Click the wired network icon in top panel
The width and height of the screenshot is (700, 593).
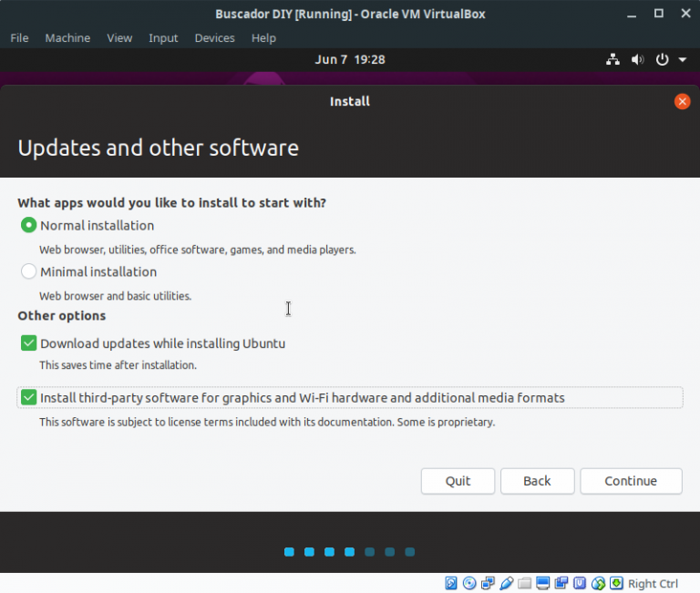pyautogui.click(x=612, y=59)
